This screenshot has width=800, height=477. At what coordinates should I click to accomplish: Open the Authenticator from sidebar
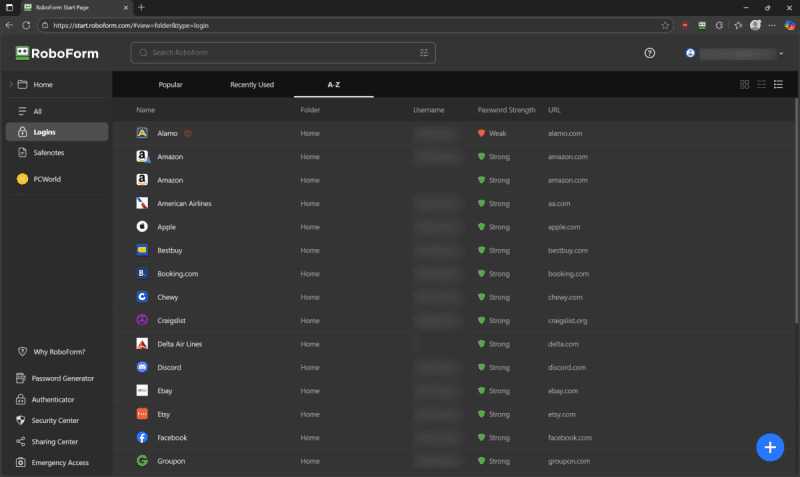53,399
